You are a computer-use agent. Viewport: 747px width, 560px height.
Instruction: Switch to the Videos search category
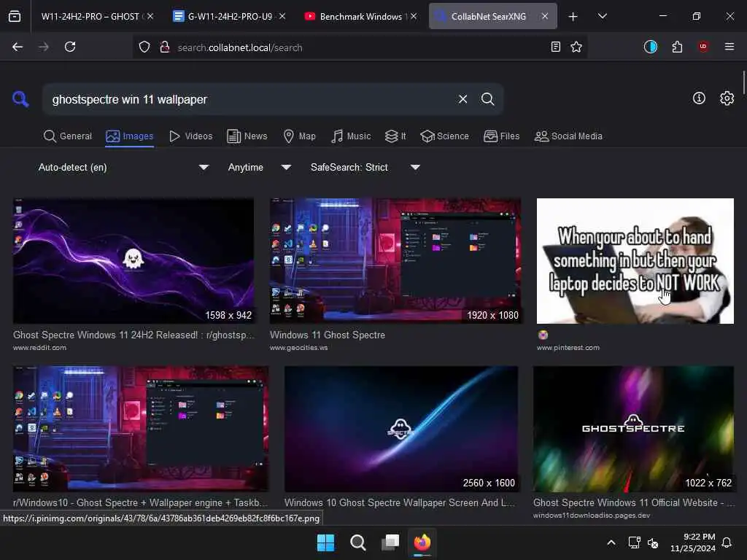point(191,136)
